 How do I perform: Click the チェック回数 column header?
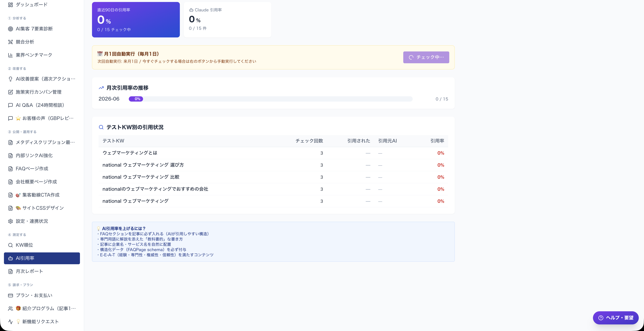tap(309, 141)
